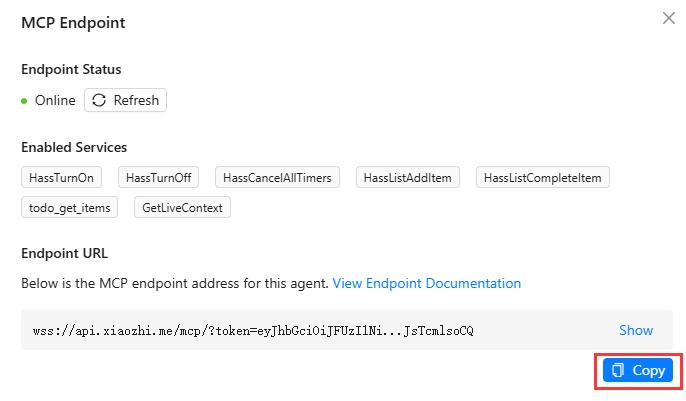Click the wss endpoint URL text
The width and height of the screenshot is (686, 401).
coord(253,330)
